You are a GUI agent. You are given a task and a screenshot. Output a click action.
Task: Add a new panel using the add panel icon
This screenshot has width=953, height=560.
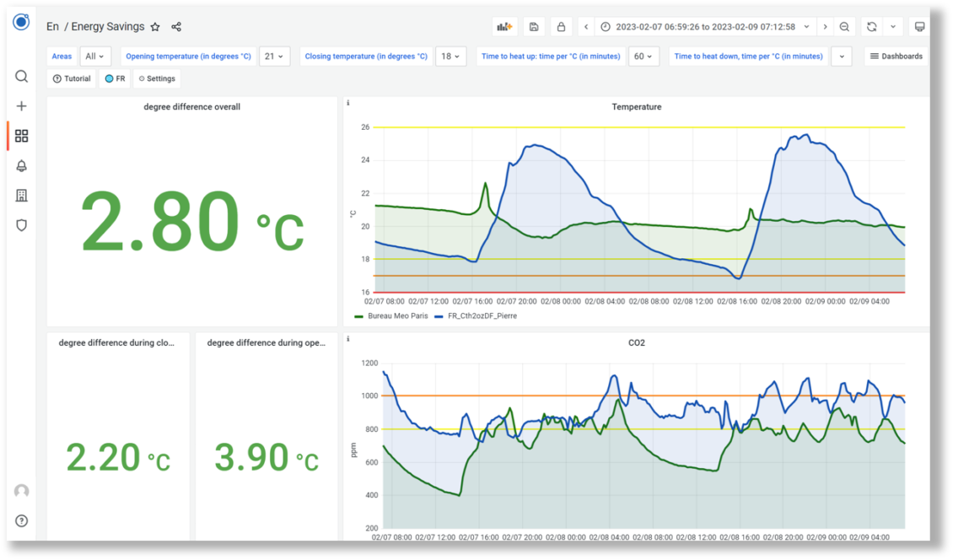pos(503,26)
